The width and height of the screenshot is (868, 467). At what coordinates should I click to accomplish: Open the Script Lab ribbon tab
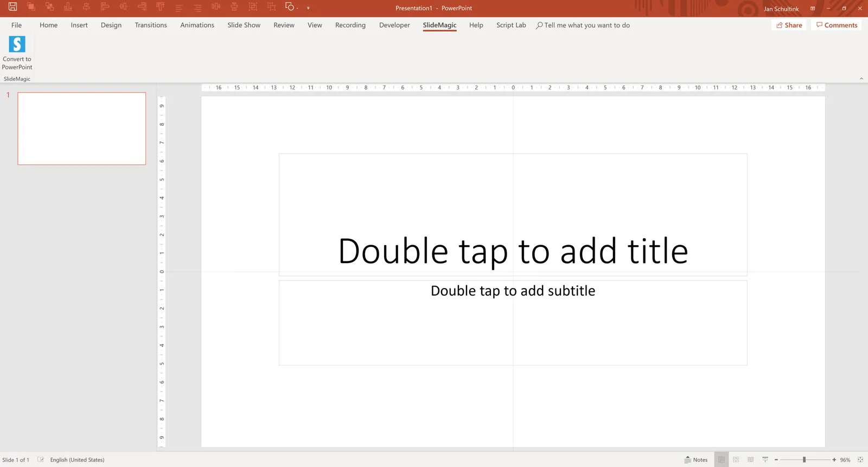coord(511,25)
